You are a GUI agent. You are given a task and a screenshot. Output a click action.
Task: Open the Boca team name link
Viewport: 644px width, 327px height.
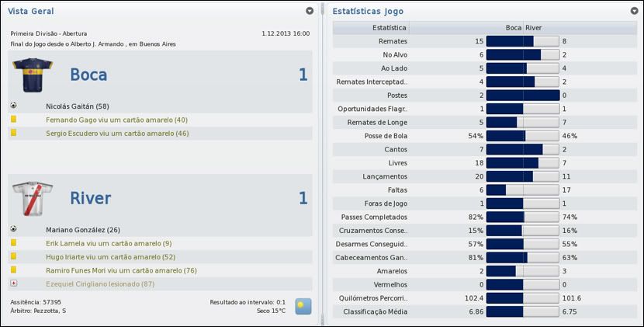pyautogui.click(x=88, y=75)
